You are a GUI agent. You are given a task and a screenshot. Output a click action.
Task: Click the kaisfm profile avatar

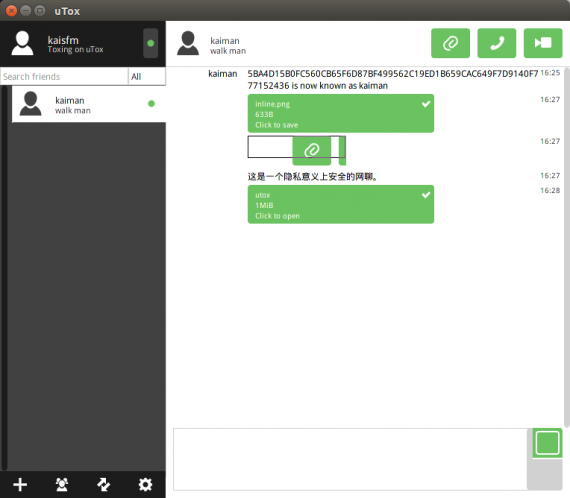coord(23,43)
